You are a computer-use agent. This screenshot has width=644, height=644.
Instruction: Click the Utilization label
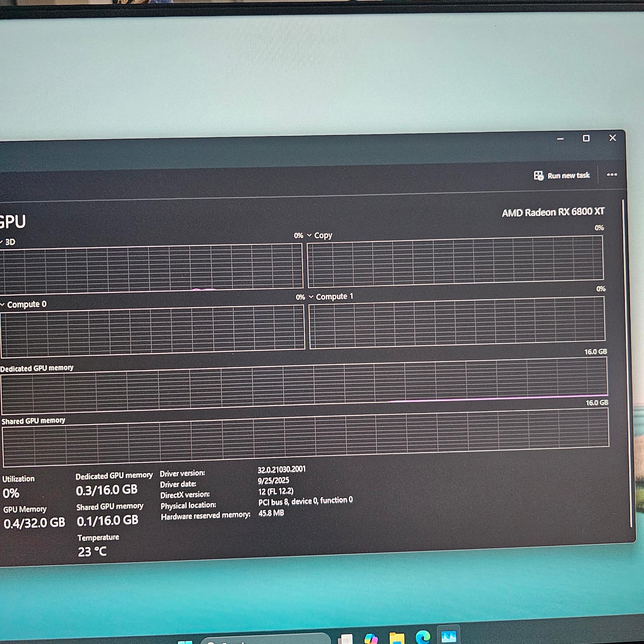pyautogui.click(x=19, y=479)
